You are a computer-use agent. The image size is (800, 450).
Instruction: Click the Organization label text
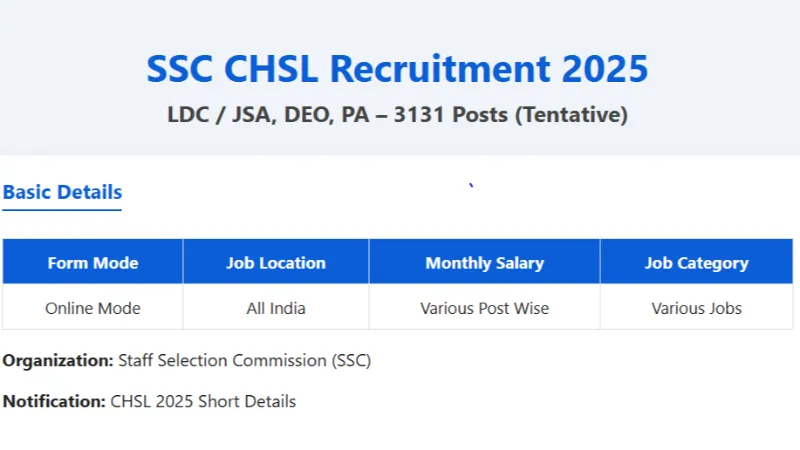point(58,361)
